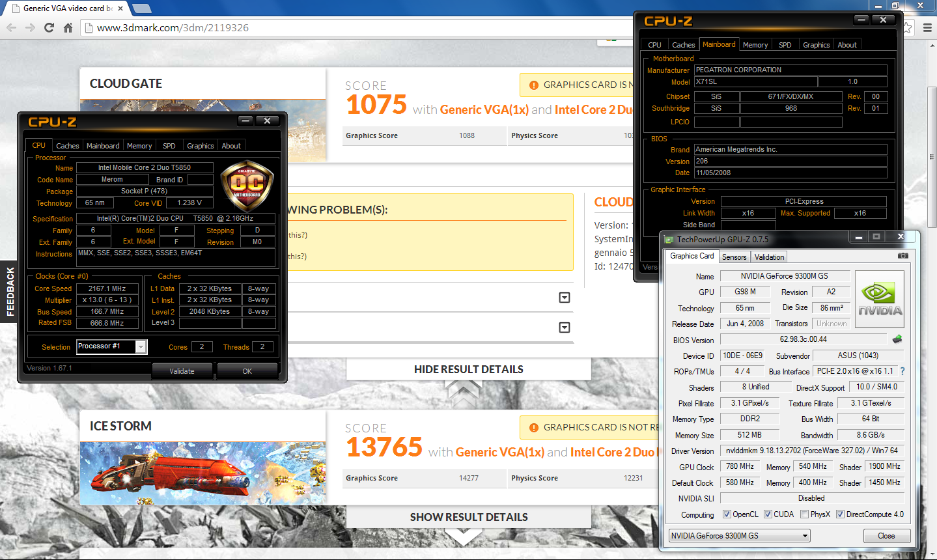The width and height of the screenshot is (937, 560).
Task: Click the PEGATRON CORPORATION manufacturer field
Action: tap(790, 70)
